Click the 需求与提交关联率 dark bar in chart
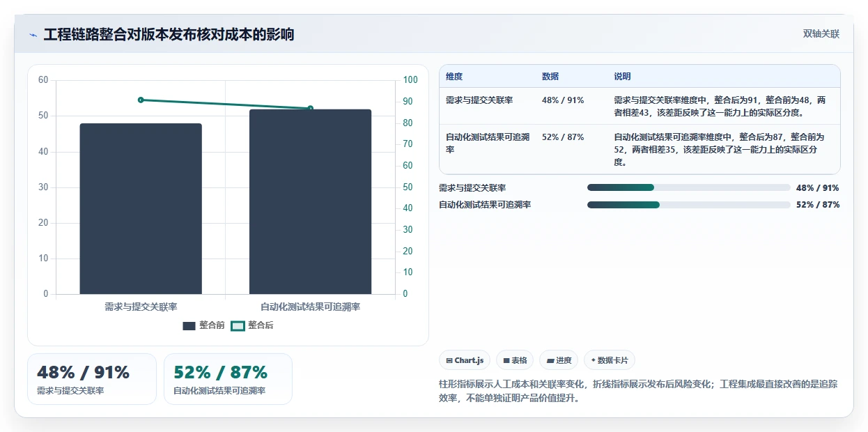The height and width of the screenshot is (432, 868). (141, 208)
